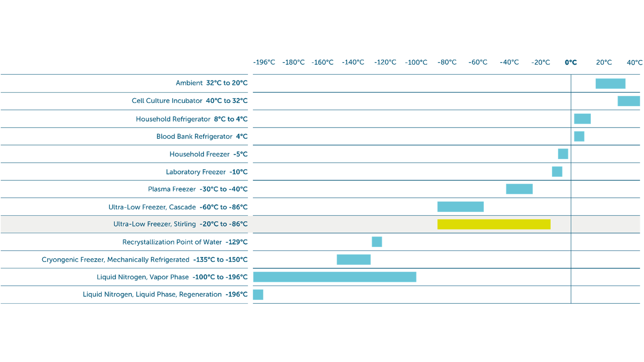Click the Ultra-Low Freezer Cascade range bar
The height and width of the screenshot is (362, 644).
(x=460, y=206)
